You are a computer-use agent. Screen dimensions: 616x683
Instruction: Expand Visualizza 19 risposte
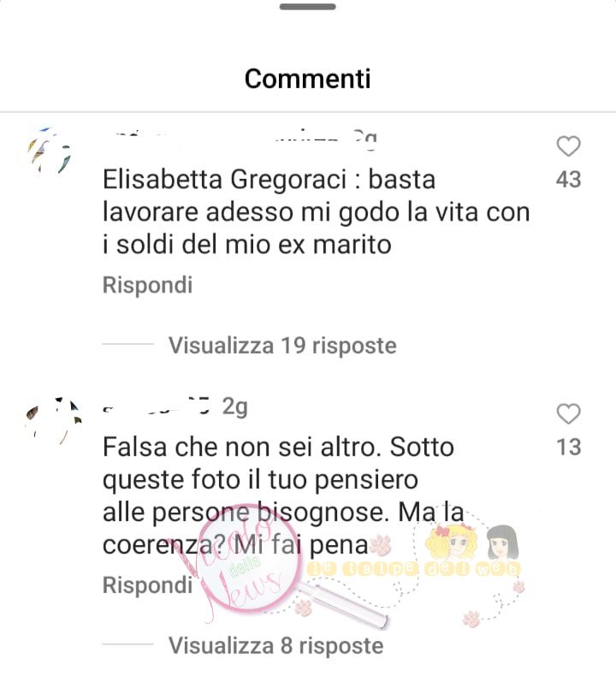pyautogui.click(x=282, y=346)
